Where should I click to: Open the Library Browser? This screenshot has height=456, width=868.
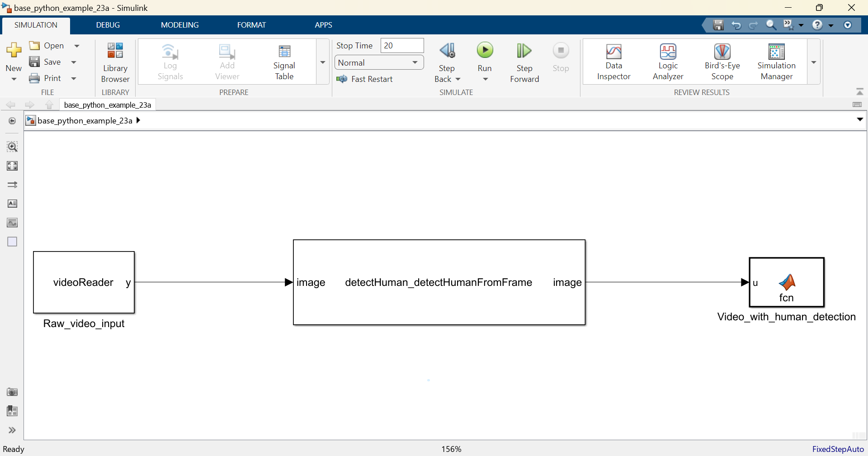pos(115,62)
